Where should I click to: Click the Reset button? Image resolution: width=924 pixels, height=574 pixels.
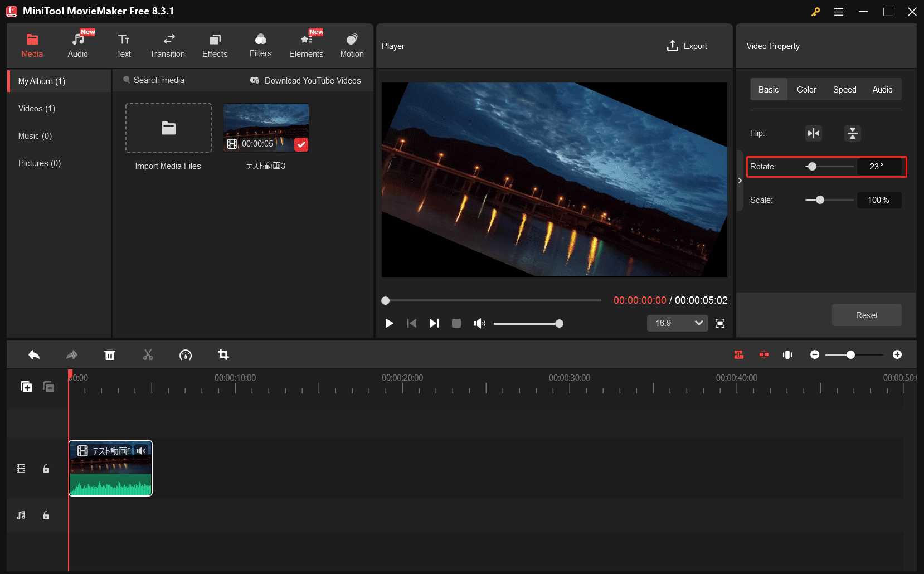(866, 315)
